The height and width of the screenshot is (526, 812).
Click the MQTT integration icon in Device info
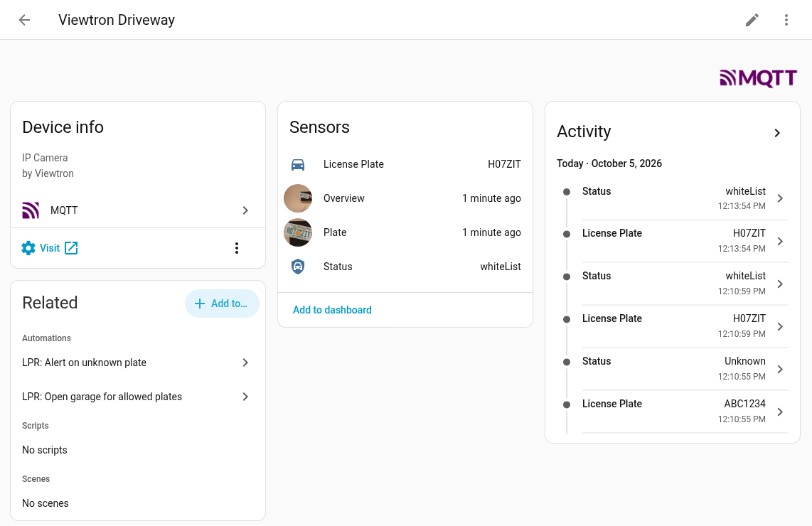[31, 210]
